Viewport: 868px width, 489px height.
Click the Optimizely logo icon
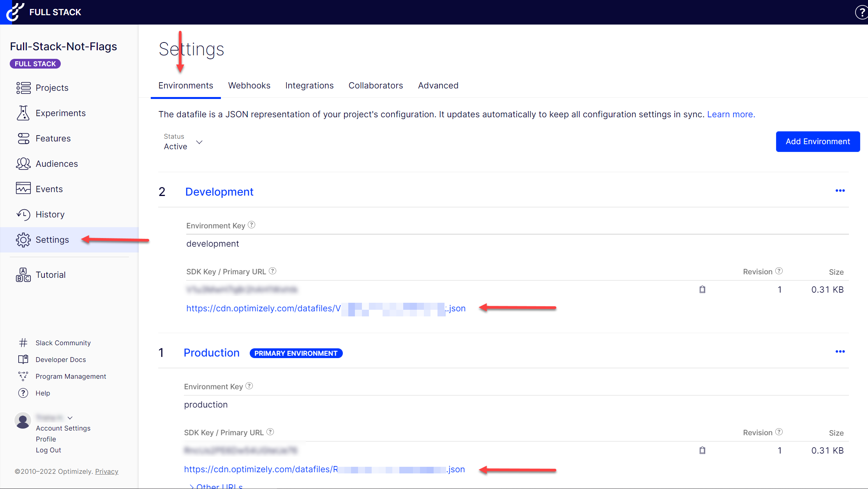click(16, 12)
